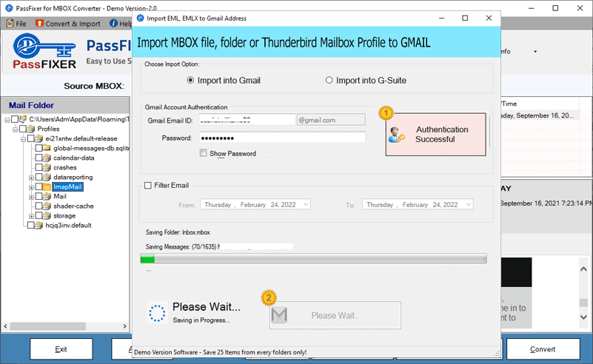Click the Authentication Successful button
This screenshot has height=364, width=593.
point(435,134)
